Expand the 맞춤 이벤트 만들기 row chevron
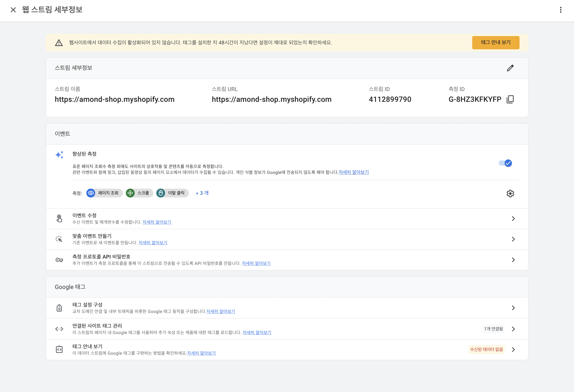Viewport: 574px width, 392px height. tap(513, 239)
